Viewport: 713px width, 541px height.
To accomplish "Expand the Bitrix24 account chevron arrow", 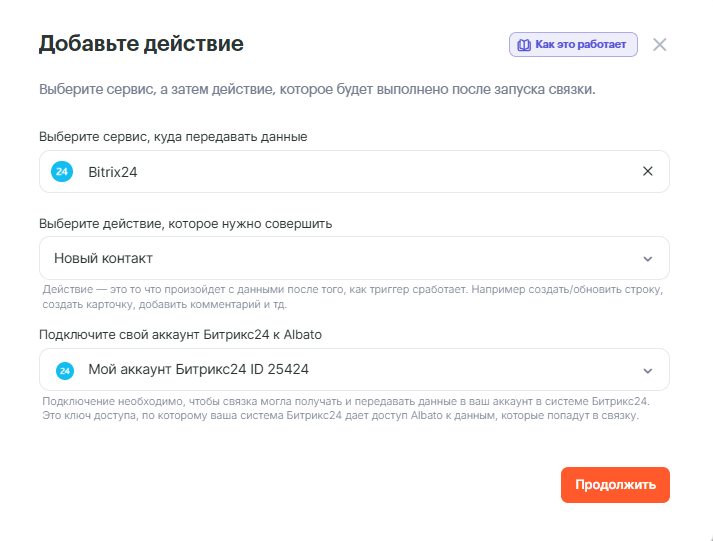I will (x=647, y=370).
